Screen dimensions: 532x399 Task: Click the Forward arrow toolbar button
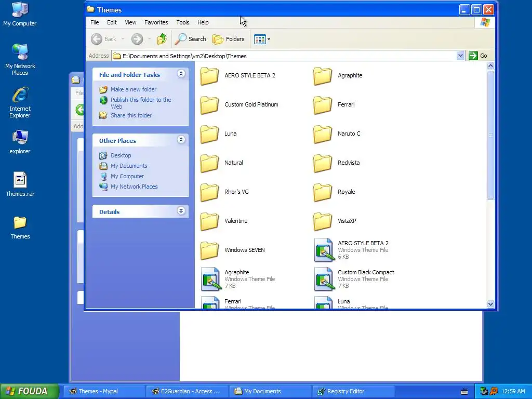click(x=137, y=39)
